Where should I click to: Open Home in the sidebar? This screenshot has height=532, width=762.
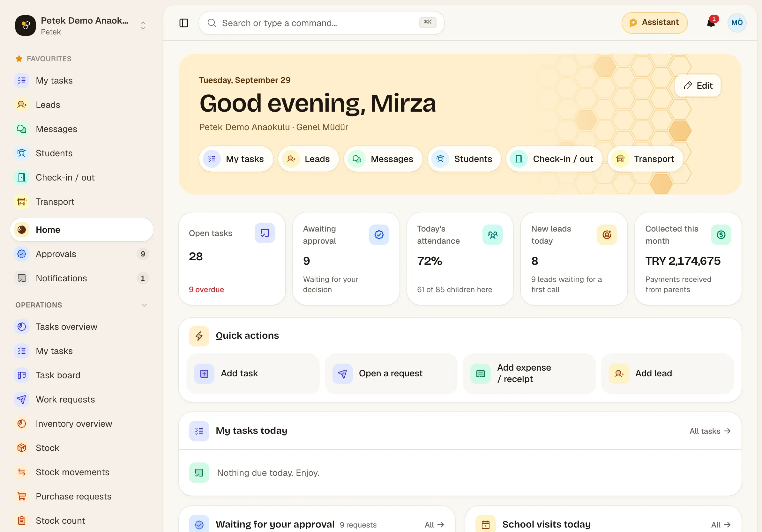pyautogui.click(x=82, y=230)
